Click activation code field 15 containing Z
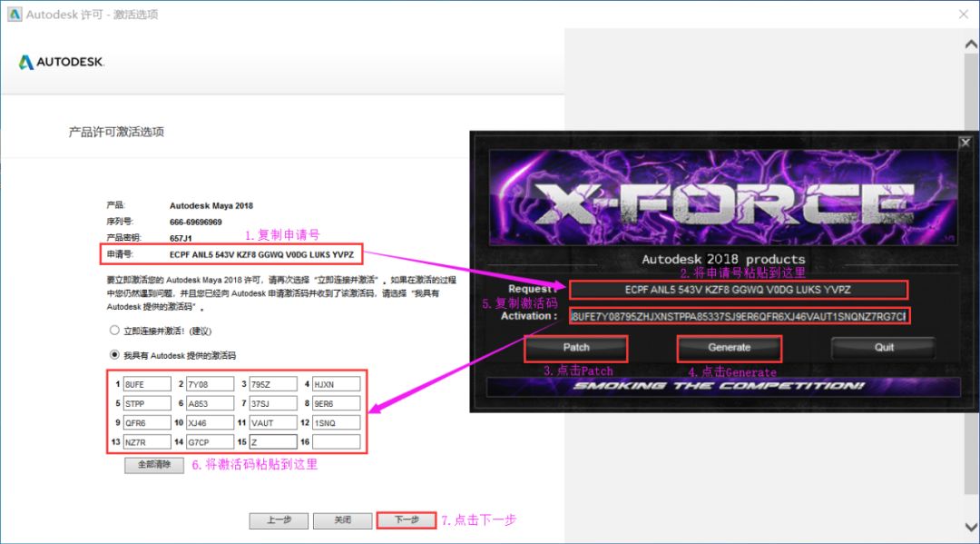980x544 pixels. pyautogui.click(x=273, y=442)
